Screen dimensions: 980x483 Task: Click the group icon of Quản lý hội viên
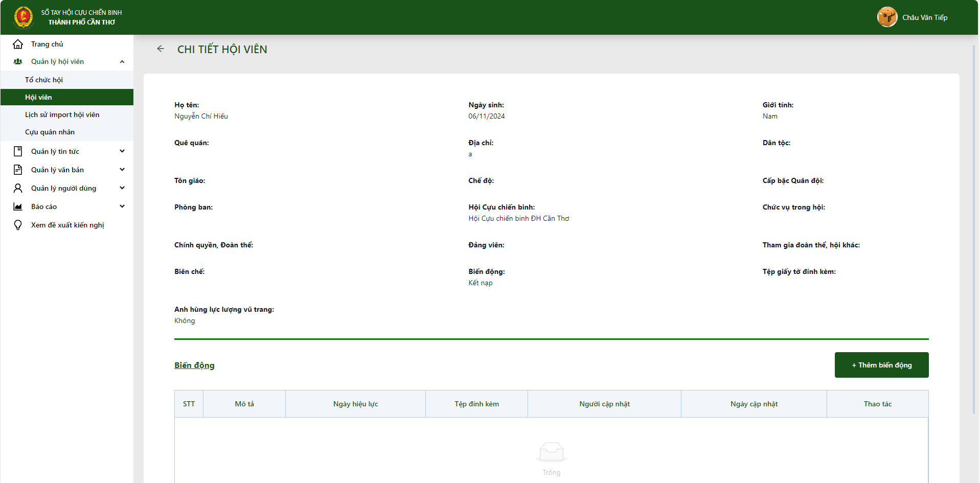click(18, 61)
